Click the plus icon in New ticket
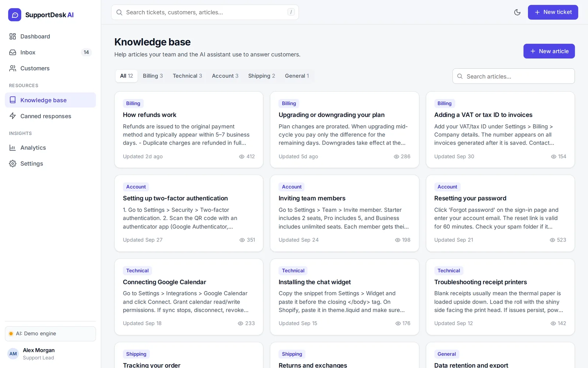Screen dimensions: 588x368 pos(537,12)
